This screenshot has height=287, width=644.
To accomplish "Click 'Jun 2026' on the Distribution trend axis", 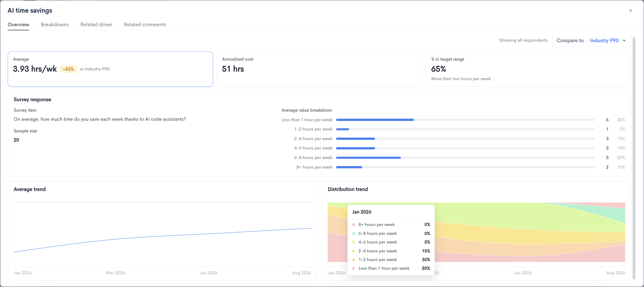I will pyautogui.click(x=523, y=273).
